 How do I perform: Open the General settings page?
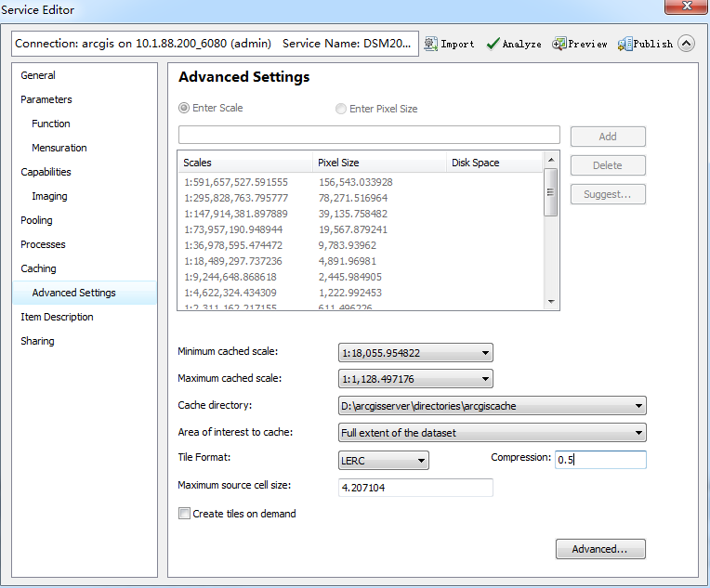(x=38, y=75)
